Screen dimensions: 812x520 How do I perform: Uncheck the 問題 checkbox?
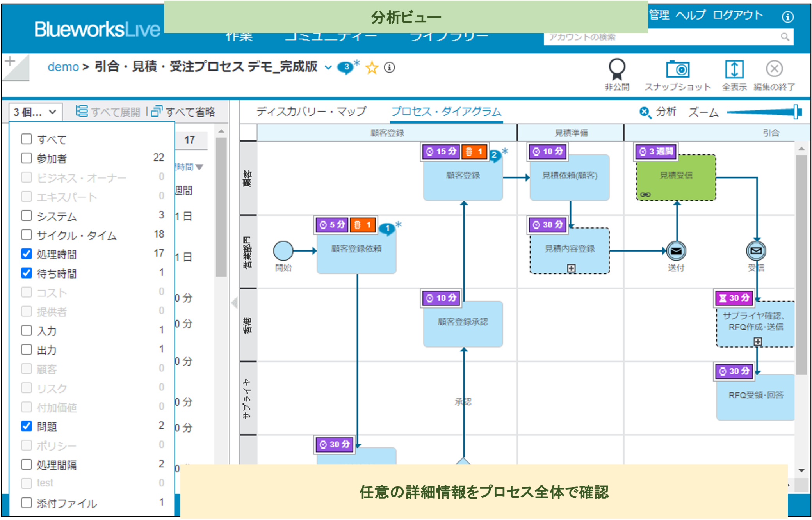27,426
